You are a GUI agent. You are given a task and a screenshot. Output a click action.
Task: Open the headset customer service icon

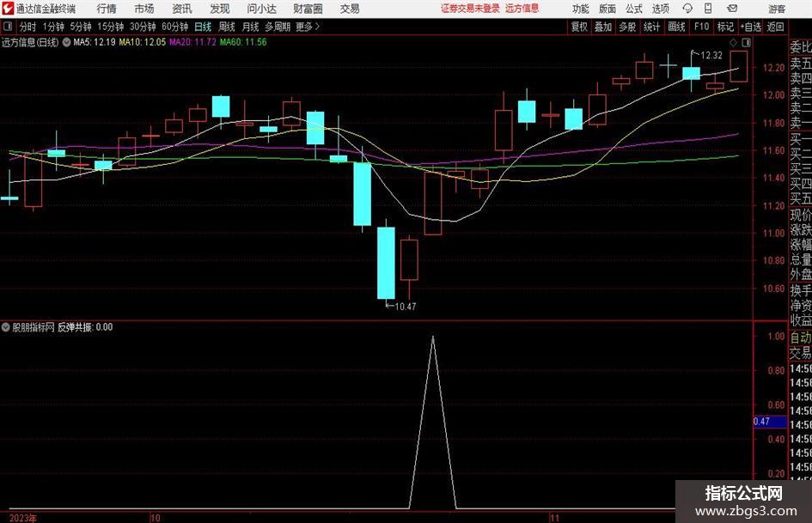click(x=687, y=9)
